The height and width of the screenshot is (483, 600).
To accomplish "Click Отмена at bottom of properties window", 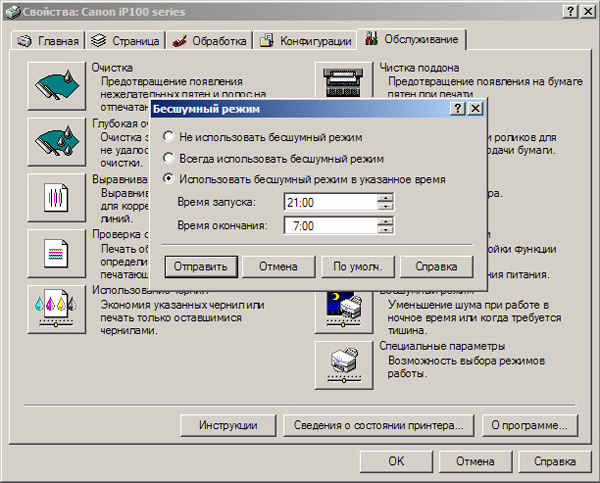I will pyautogui.click(x=475, y=461).
